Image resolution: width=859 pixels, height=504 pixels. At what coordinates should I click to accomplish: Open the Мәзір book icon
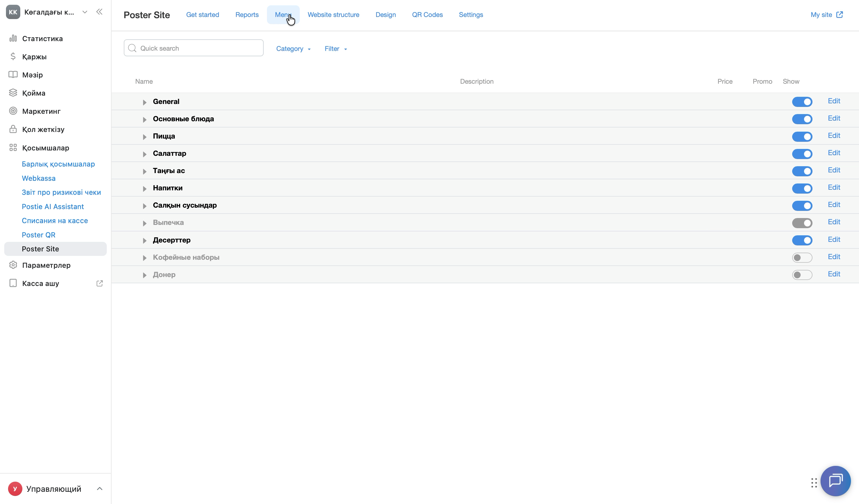(13, 74)
